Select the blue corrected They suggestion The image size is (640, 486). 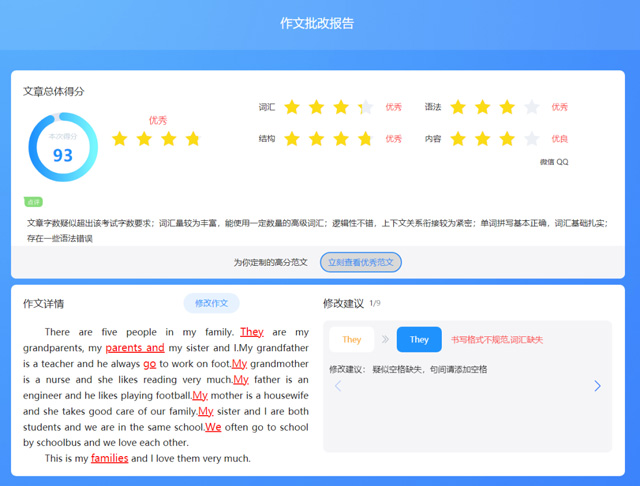419,340
